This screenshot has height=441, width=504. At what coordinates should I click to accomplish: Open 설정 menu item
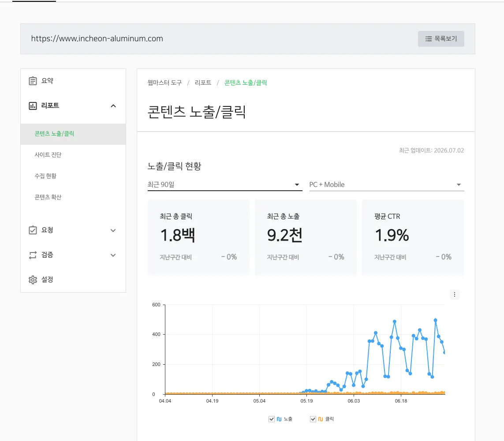[x=47, y=280]
